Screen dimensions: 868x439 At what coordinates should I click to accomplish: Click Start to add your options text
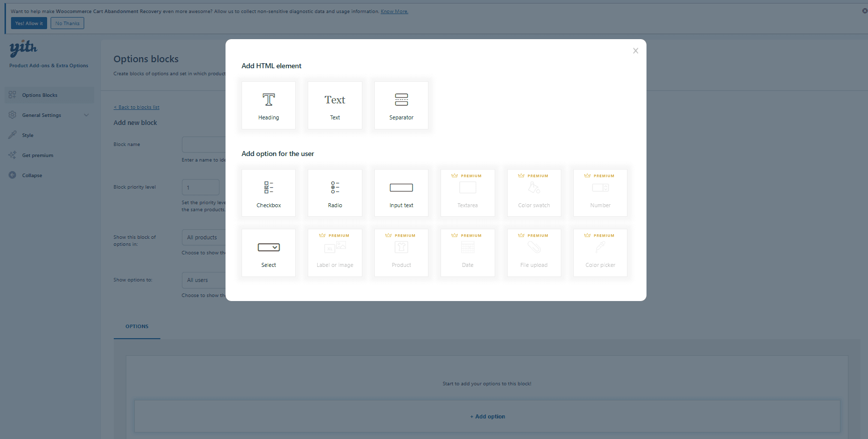[x=487, y=384]
